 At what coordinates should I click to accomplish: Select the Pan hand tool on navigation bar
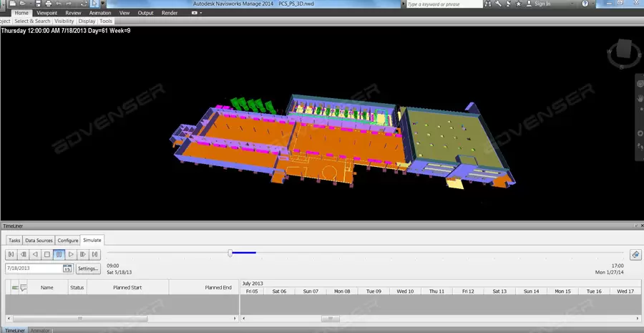point(640,98)
